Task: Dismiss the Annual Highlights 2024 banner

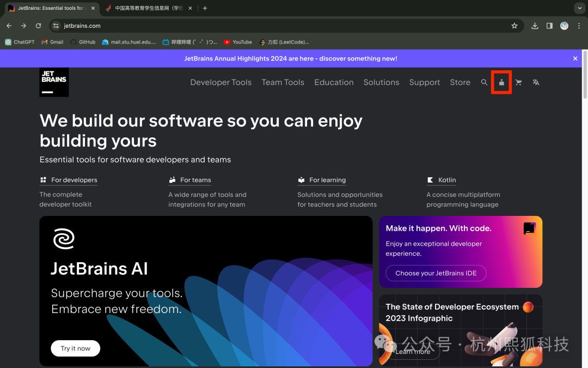Action: [x=575, y=58]
